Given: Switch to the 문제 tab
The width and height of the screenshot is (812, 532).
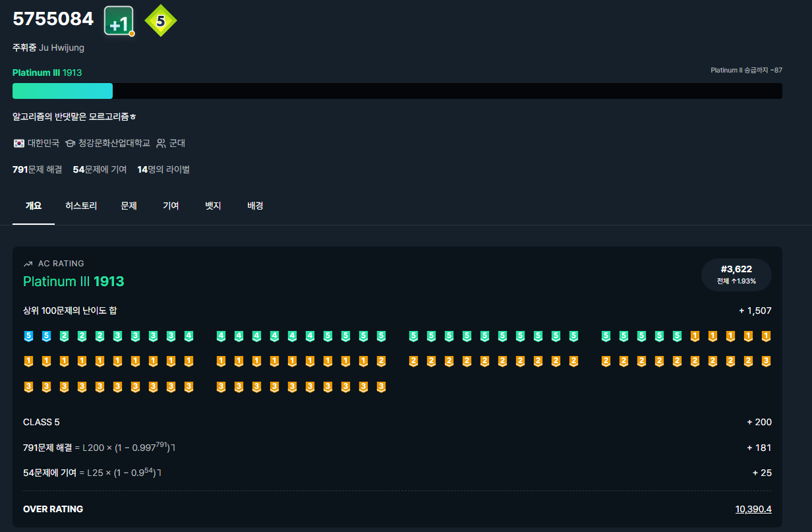Looking at the screenshot, I should tap(129, 206).
